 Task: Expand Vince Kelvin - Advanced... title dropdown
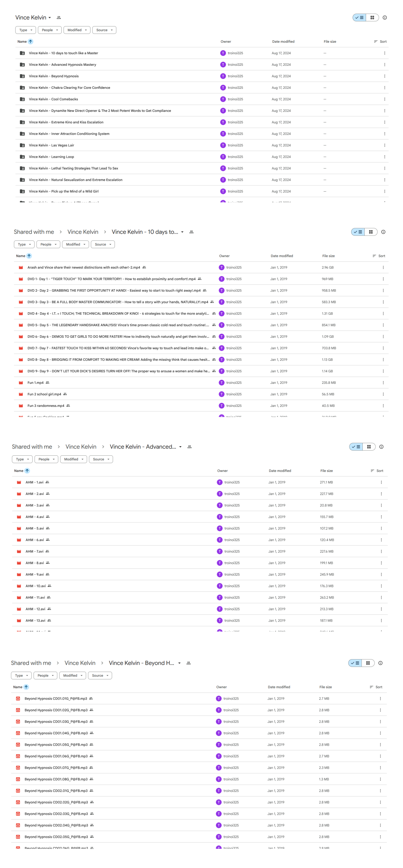coord(180,447)
